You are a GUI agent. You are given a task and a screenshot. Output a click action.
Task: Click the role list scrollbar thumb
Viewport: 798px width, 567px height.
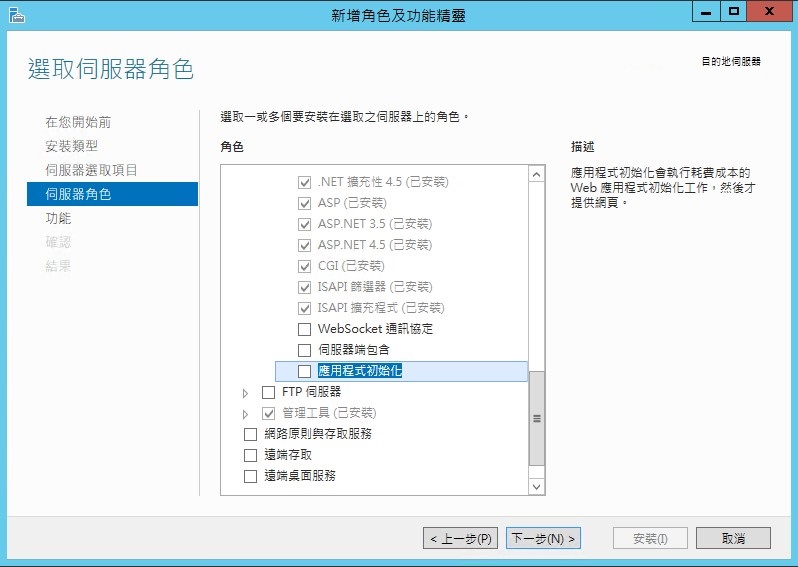click(x=536, y=418)
